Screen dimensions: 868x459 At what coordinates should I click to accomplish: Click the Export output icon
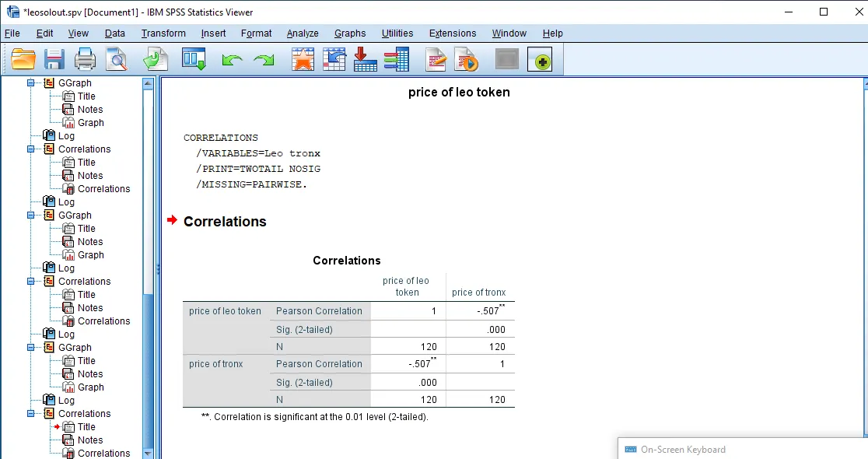156,59
